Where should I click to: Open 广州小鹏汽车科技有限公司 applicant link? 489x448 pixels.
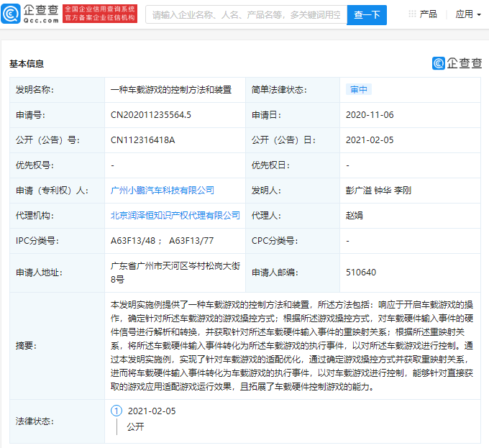pos(163,190)
